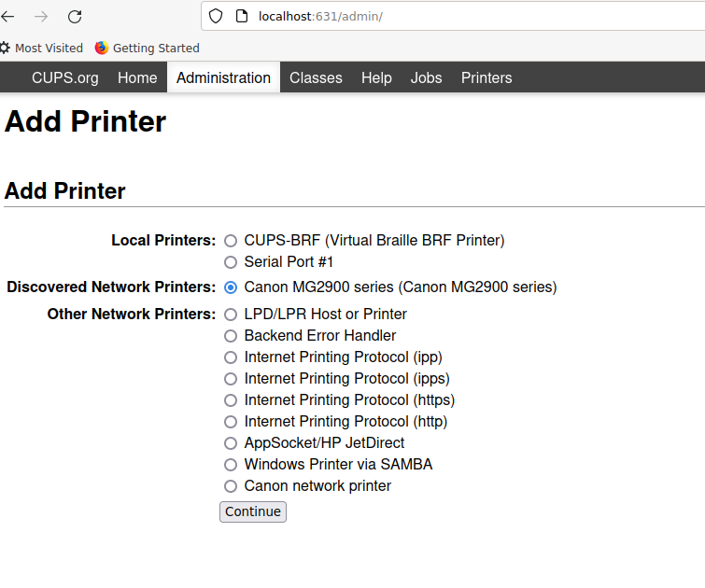Select Internet Printing Protocol (http) radio

pyautogui.click(x=231, y=422)
